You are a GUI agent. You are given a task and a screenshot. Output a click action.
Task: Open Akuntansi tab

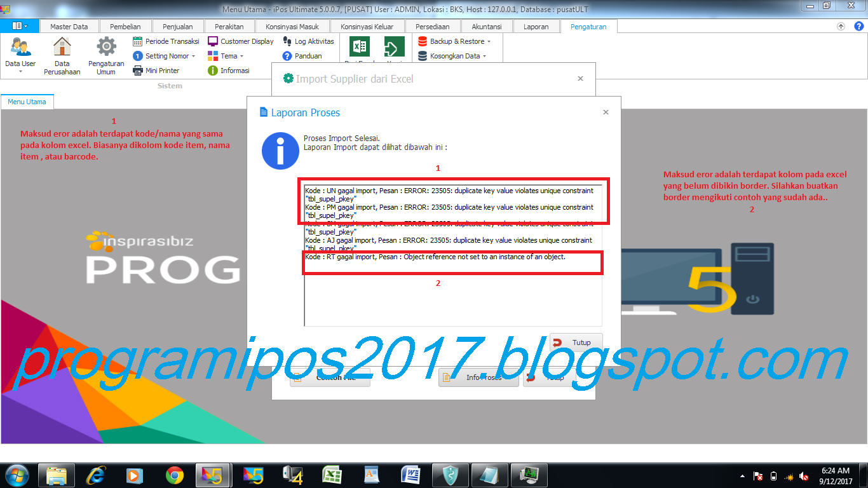487,27
